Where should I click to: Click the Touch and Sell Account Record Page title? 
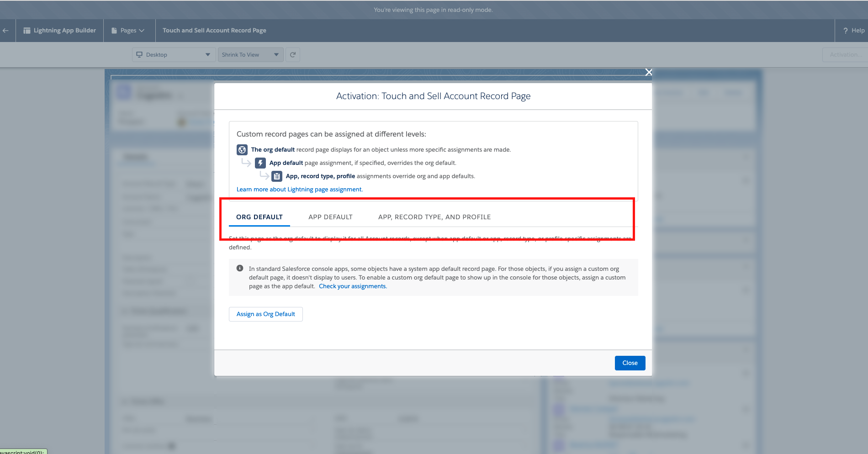click(x=214, y=31)
